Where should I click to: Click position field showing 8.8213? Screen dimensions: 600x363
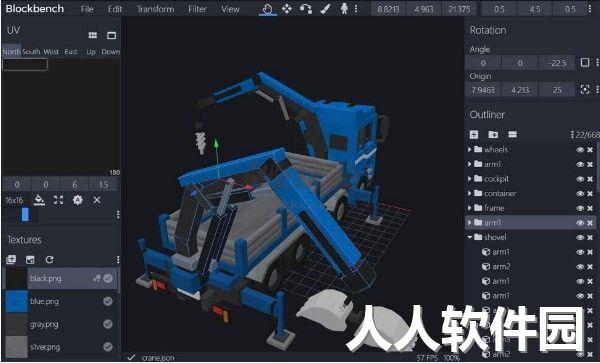coord(388,9)
